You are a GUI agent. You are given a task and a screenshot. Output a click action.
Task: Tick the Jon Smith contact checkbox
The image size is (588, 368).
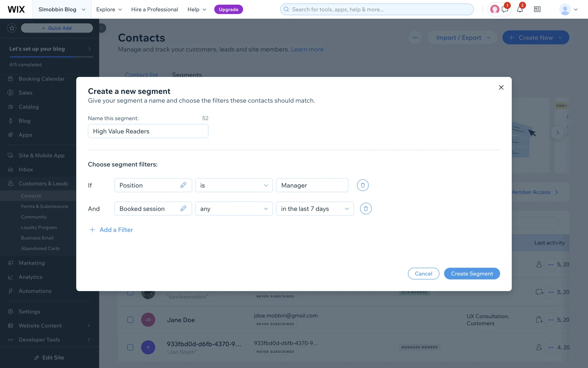pyautogui.click(x=130, y=347)
